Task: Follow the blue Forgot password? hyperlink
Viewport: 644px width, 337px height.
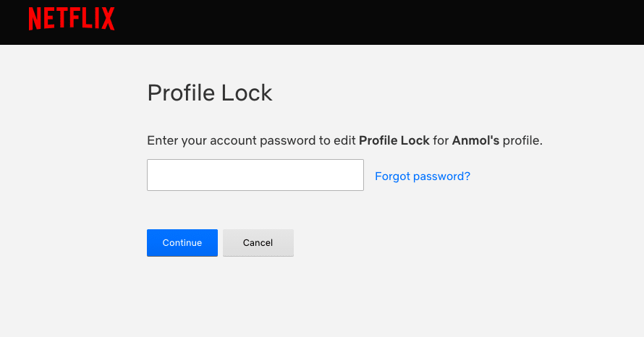Action: (x=422, y=176)
